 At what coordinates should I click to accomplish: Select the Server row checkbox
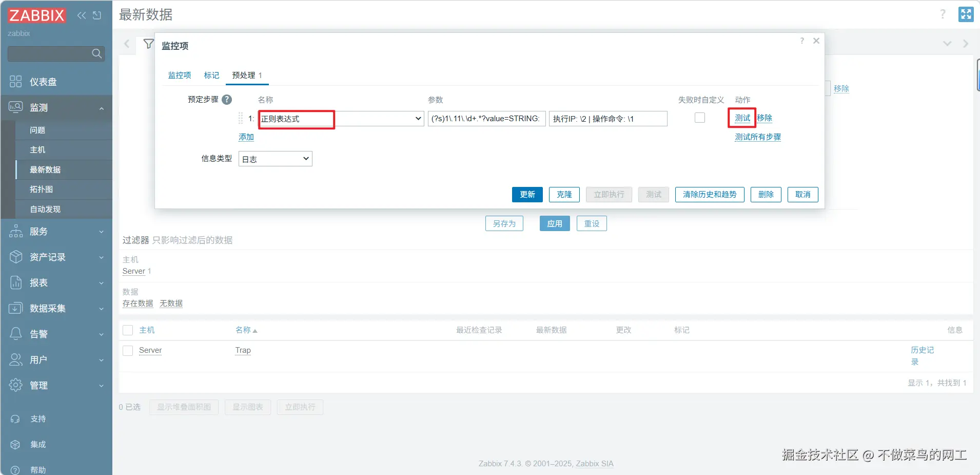tap(128, 351)
